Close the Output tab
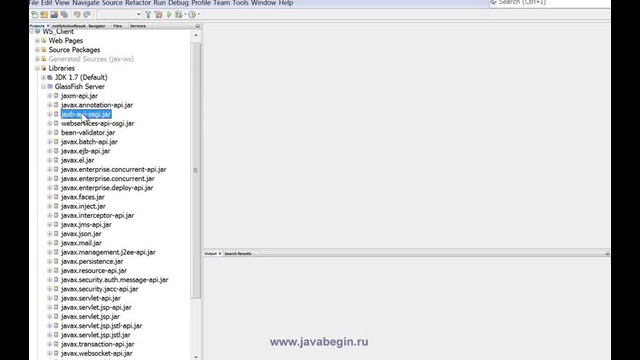This screenshot has width=640, height=360. click(220, 253)
